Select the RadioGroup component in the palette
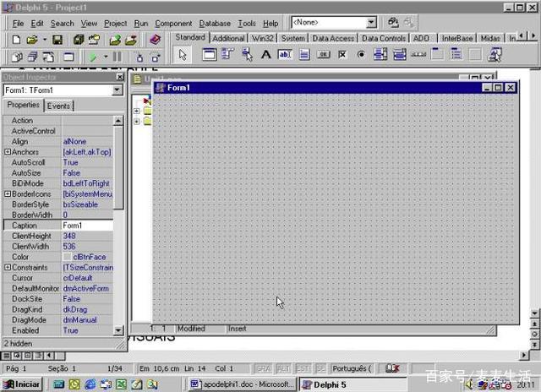Image resolution: width=541 pixels, height=392 pixels. [456, 54]
